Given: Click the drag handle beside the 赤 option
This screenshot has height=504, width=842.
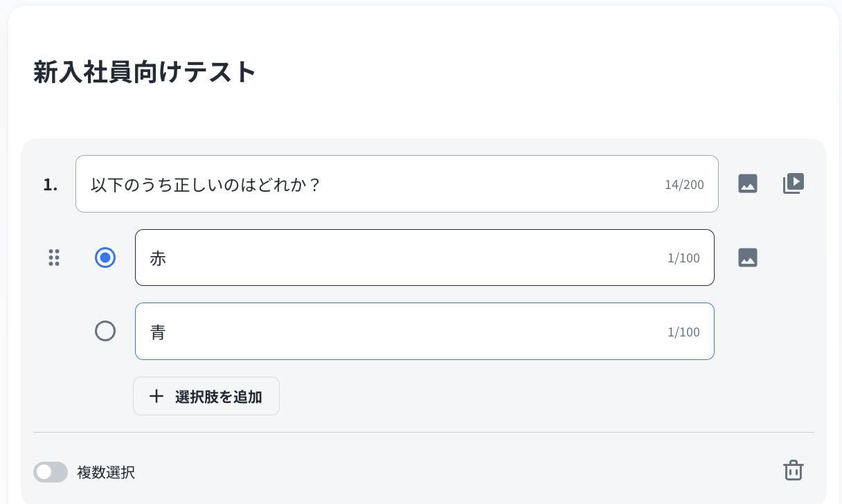Looking at the screenshot, I should [x=54, y=258].
